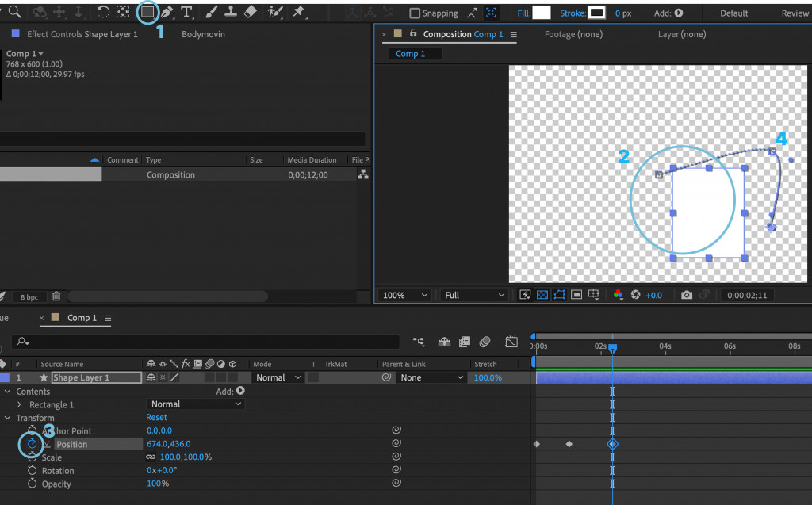This screenshot has width=812, height=505.
Task: Select the Rectangle shape tool
Action: [x=147, y=13]
